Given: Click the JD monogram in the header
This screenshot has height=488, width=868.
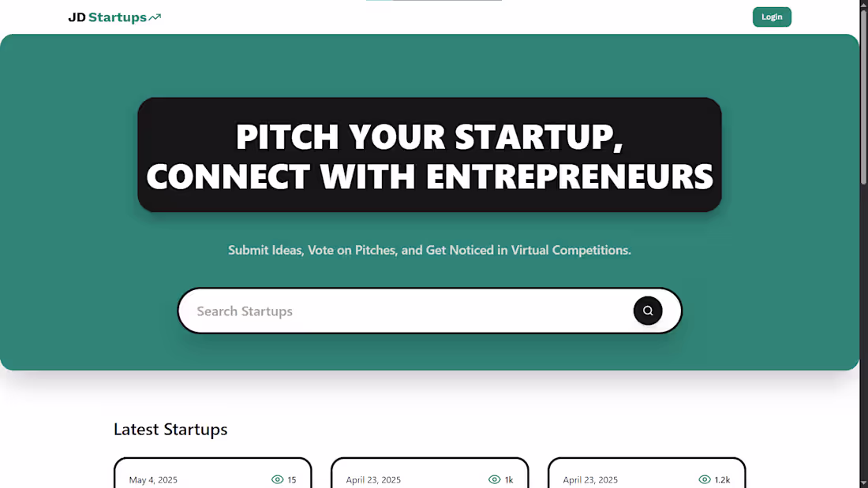Looking at the screenshot, I should tap(76, 17).
